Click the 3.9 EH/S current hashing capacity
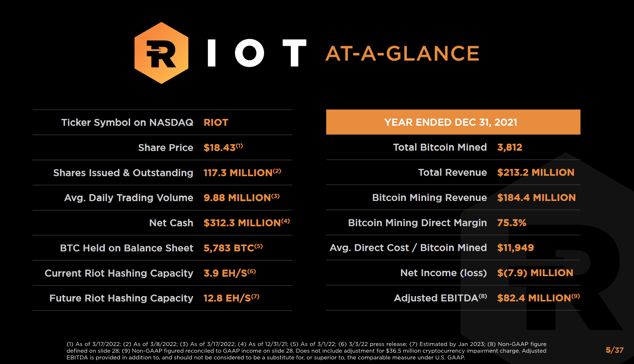 pyautogui.click(x=226, y=273)
